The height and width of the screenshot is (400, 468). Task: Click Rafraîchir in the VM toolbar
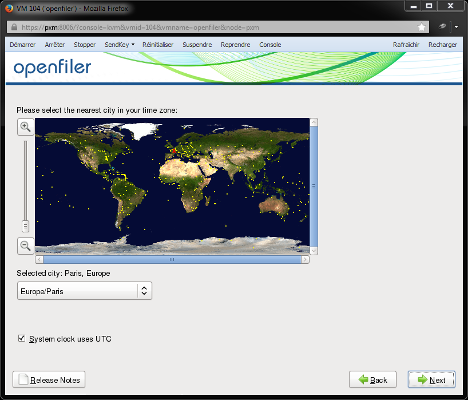406,45
